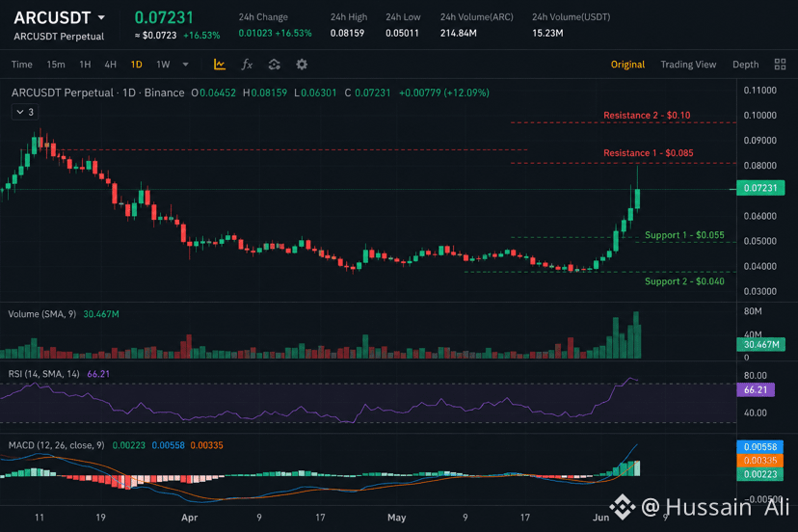
Task: Click the Volume (SMA, 9) indicator label
Action: pos(41,314)
